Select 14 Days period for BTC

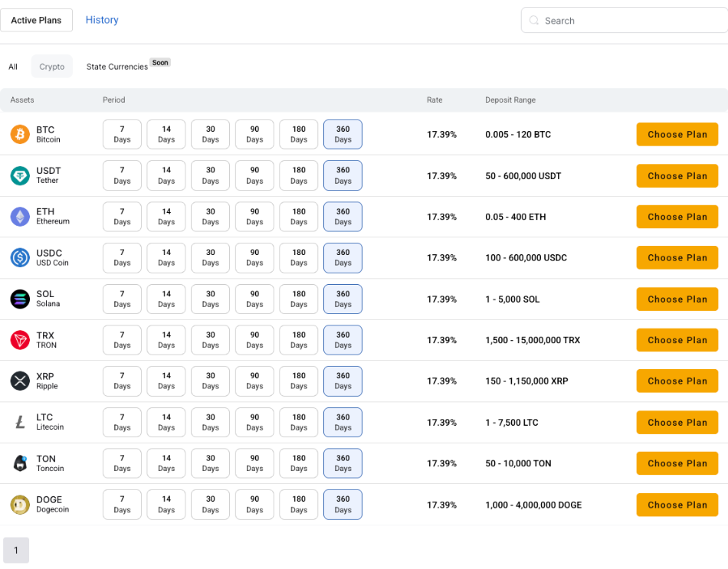click(x=166, y=134)
